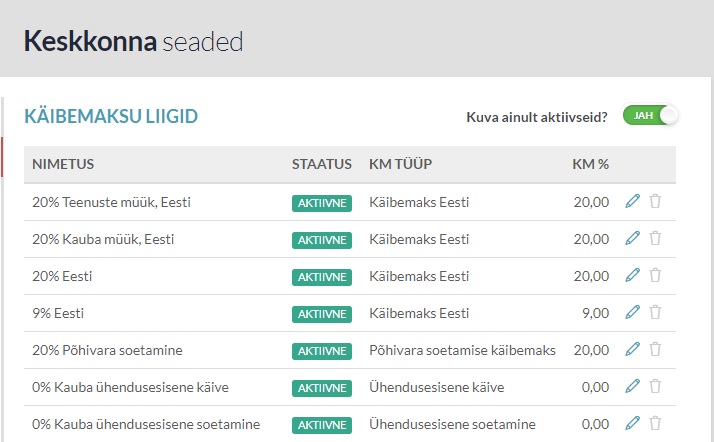Delete the 20% Kauba müük, Eesti entry
The width and height of the screenshot is (714, 442).
(x=655, y=238)
